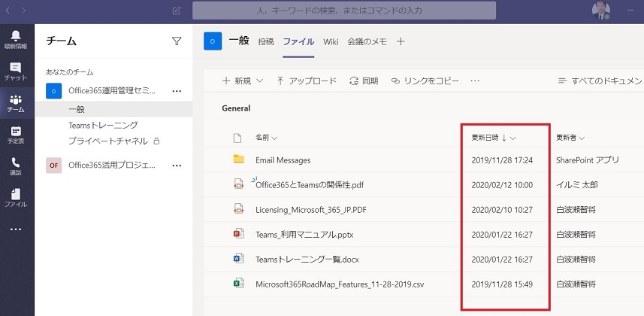
Task: Click the Excel icon for Microsoft365RoadMap csv
Action: [239, 283]
